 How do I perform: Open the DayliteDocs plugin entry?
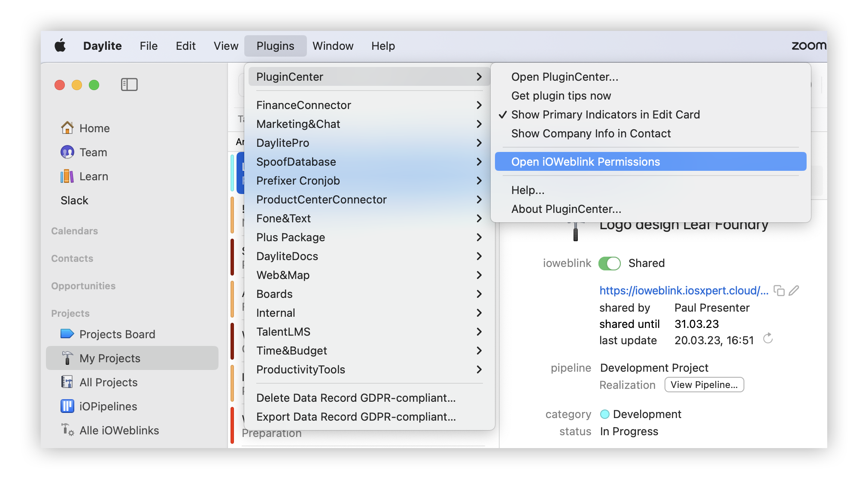tap(370, 256)
